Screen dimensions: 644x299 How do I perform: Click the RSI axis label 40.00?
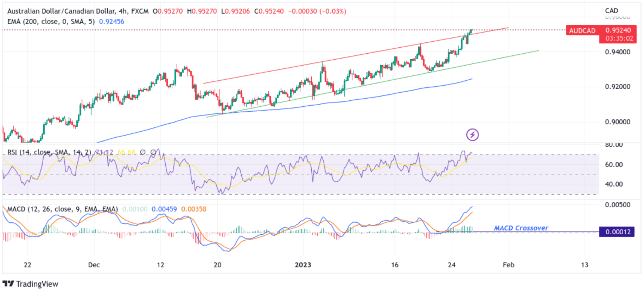coord(614,184)
